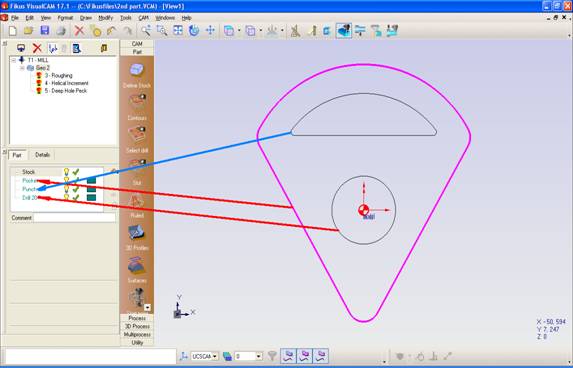Collapse the T1 - MILL tree node
The width and height of the screenshot is (573, 368).
coord(14,60)
